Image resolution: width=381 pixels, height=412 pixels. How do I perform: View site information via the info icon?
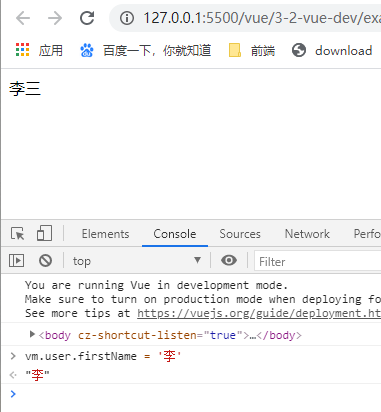pos(127,18)
